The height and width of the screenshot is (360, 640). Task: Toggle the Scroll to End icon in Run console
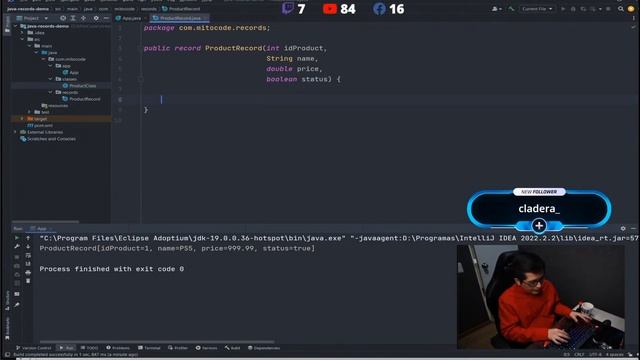click(x=28, y=264)
